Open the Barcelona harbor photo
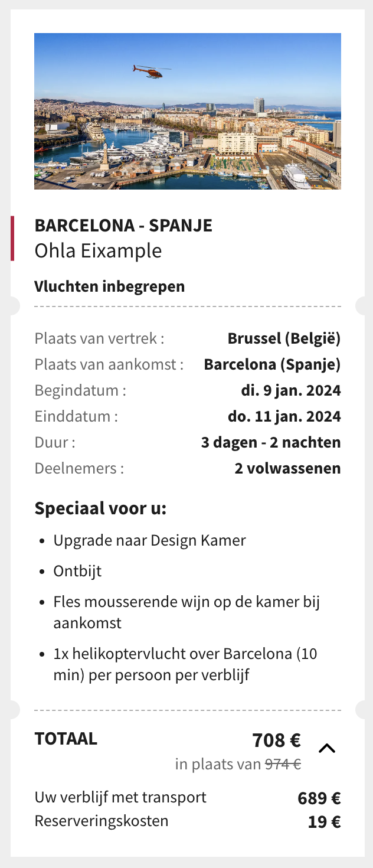373x868 pixels. click(x=188, y=111)
